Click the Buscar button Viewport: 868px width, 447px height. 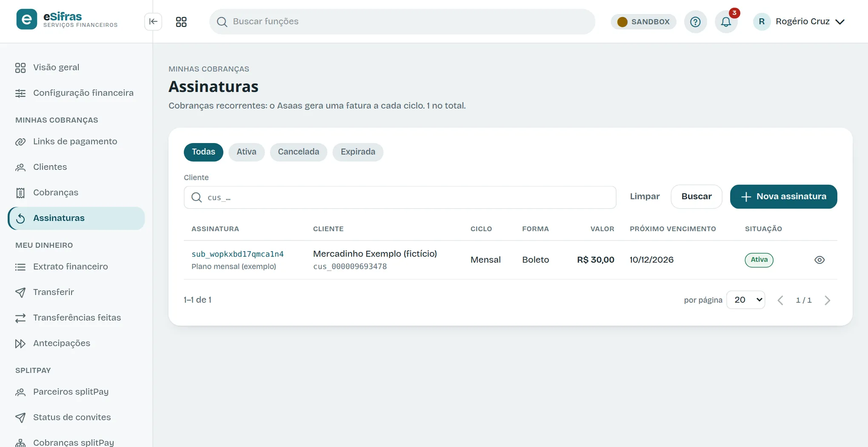tap(697, 197)
